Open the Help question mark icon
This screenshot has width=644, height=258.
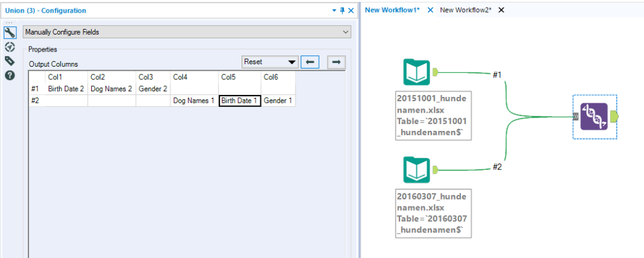click(x=9, y=76)
